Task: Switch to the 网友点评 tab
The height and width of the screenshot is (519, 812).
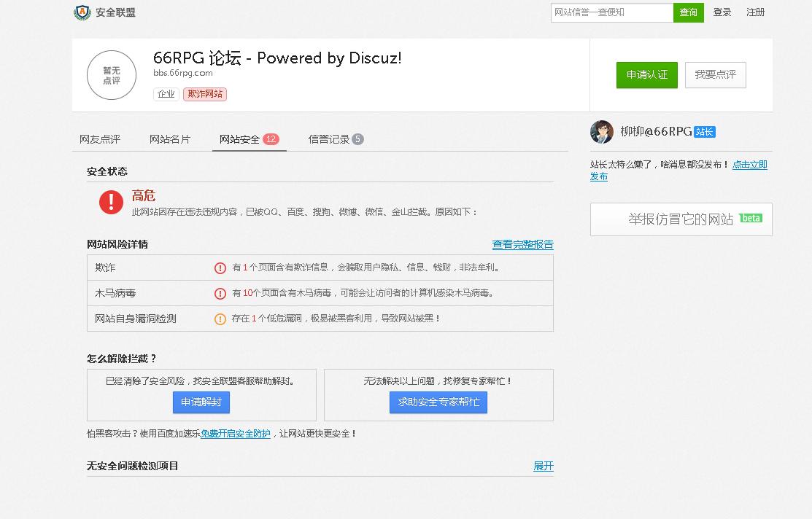Action: tap(100, 139)
